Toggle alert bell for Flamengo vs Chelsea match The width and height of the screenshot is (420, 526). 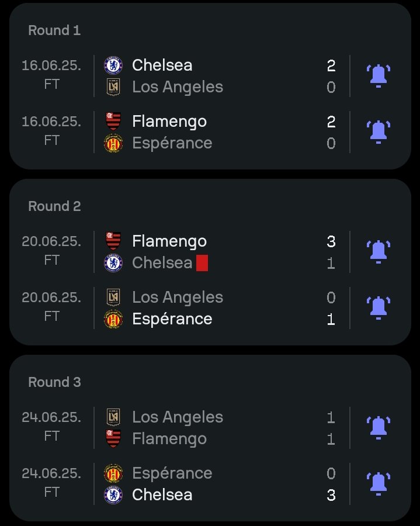click(x=379, y=252)
